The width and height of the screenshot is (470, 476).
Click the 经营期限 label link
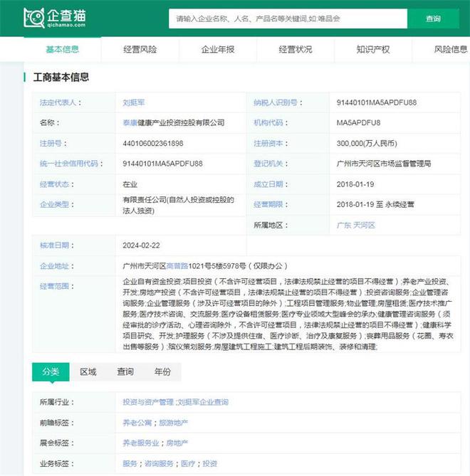(268, 204)
